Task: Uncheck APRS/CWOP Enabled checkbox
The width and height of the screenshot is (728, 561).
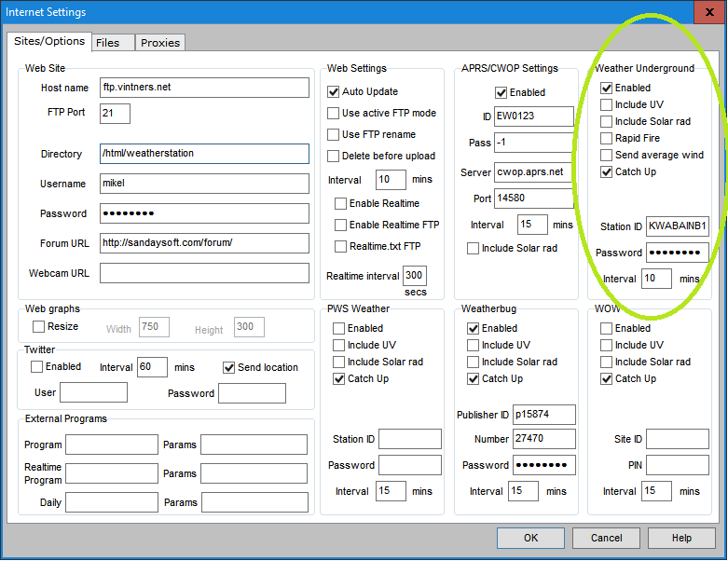Action: (x=501, y=93)
